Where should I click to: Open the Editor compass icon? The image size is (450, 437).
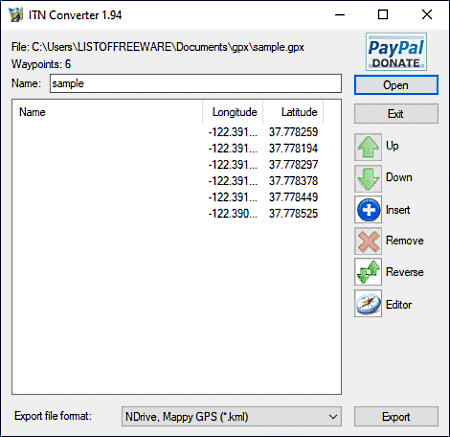click(x=368, y=303)
